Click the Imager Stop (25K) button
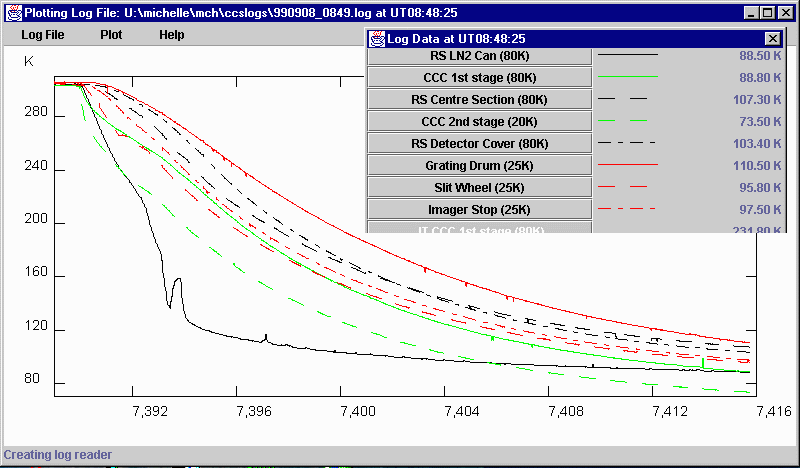The width and height of the screenshot is (800, 468). [x=480, y=209]
